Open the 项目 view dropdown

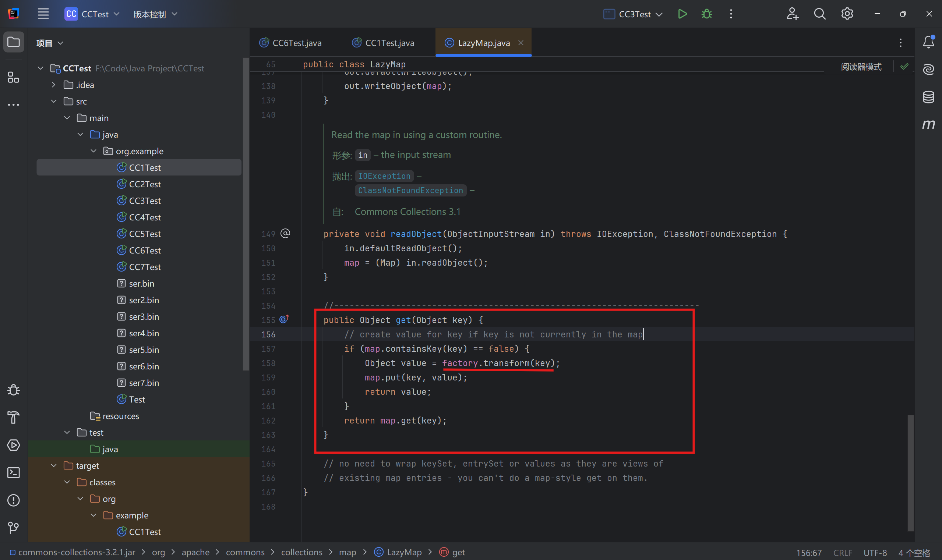pos(49,43)
